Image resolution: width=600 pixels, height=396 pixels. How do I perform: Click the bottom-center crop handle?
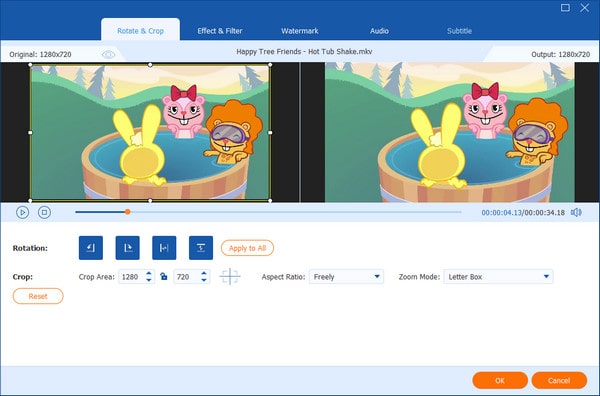coord(150,200)
